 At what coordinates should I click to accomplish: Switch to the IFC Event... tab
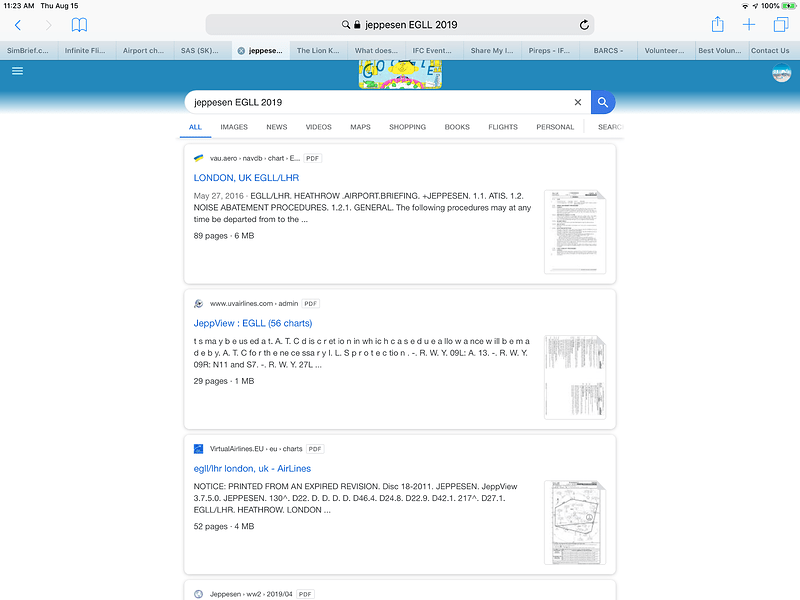coord(434,51)
